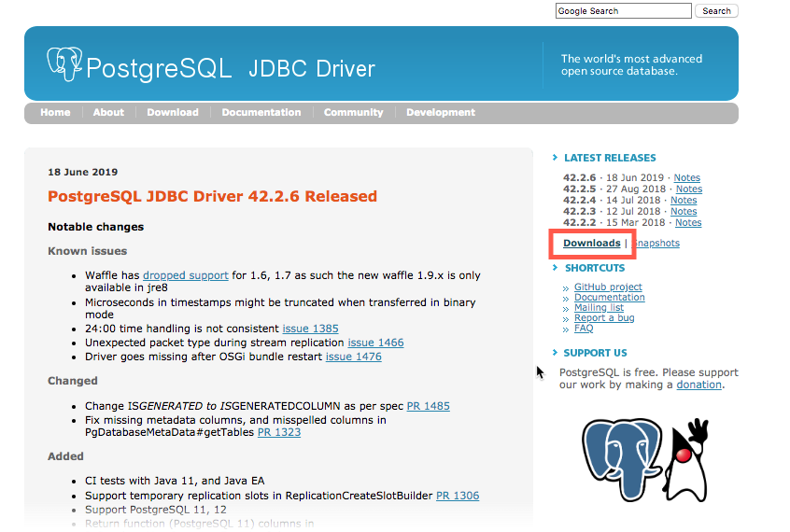Image resolution: width=790 pixels, height=532 pixels.
Task: Open the Community navigation item
Action: tap(353, 112)
